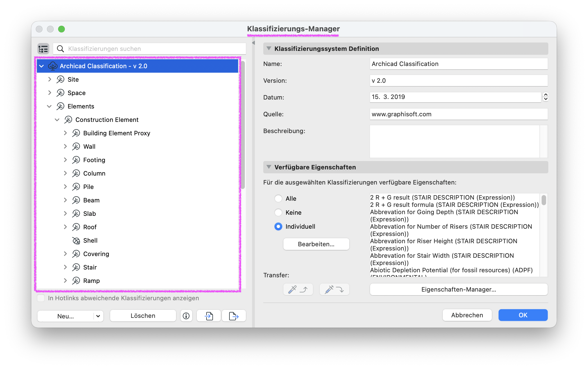Click the Building Element Proxy leaf icon
This screenshot has width=588, height=369.
pos(76,133)
